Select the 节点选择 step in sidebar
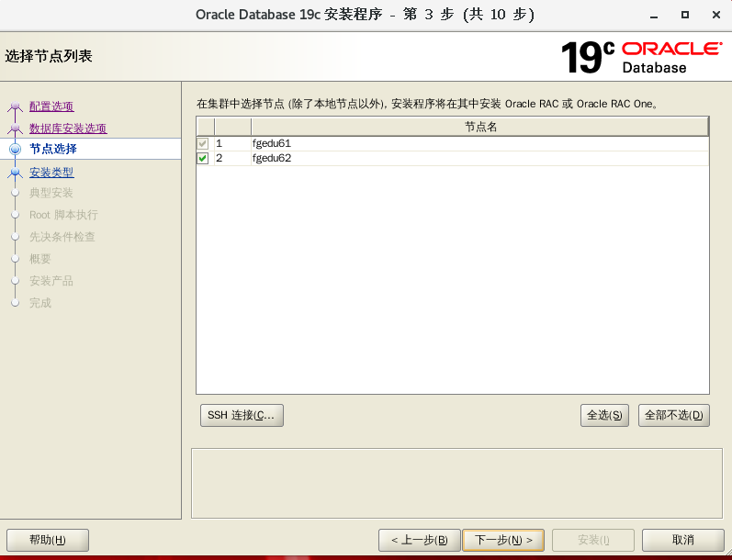This screenshot has width=732, height=560. point(52,149)
